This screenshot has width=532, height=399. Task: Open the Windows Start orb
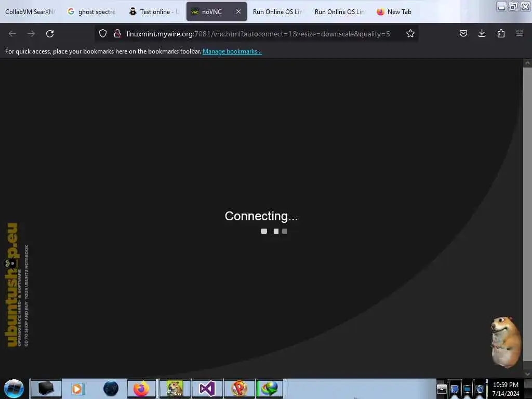[14, 389]
